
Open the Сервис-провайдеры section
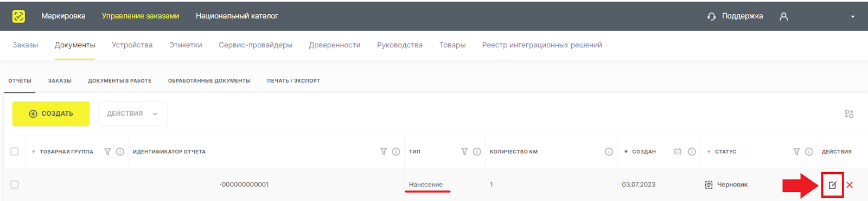tap(256, 45)
